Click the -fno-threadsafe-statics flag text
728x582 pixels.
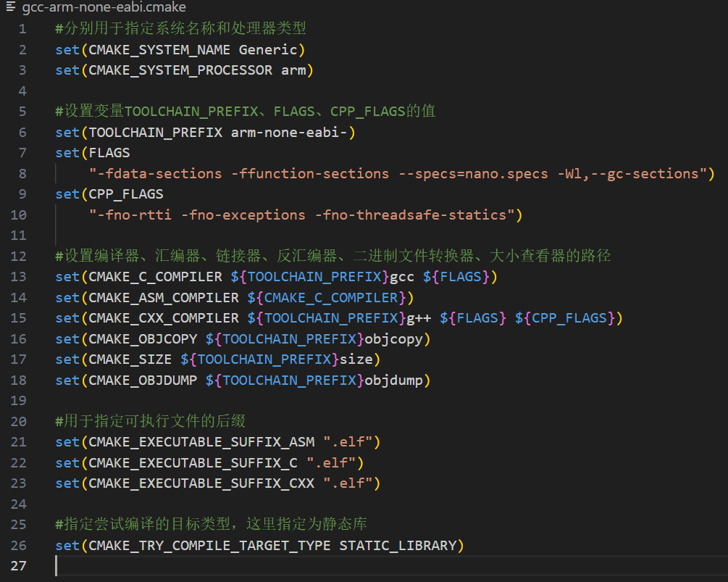click(x=411, y=215)
